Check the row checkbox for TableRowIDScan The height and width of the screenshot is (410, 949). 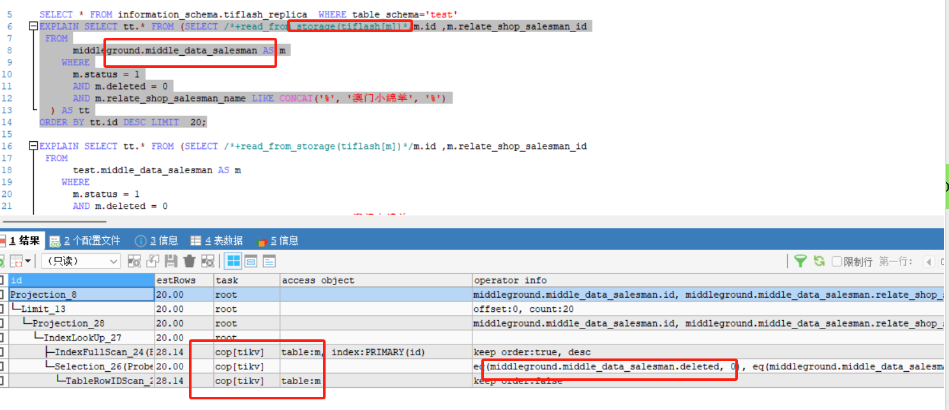(2, 381)
